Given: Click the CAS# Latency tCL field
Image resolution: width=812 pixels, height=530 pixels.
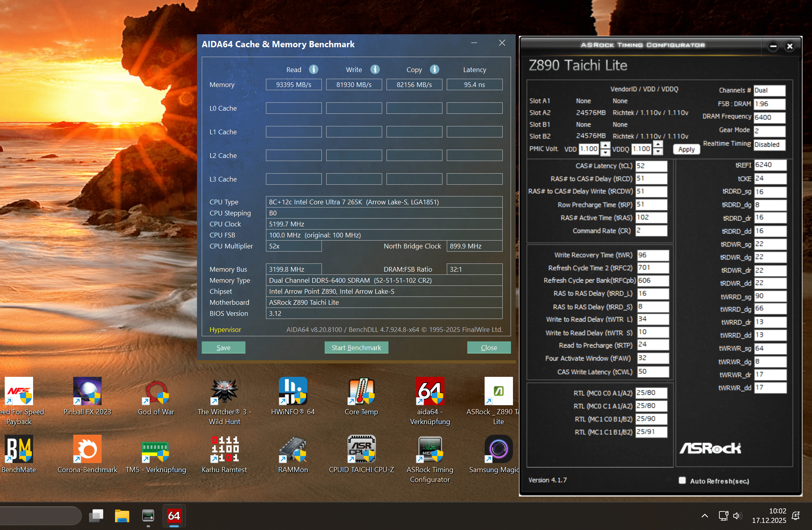Looking at the screenshot, I should (651, 166).
